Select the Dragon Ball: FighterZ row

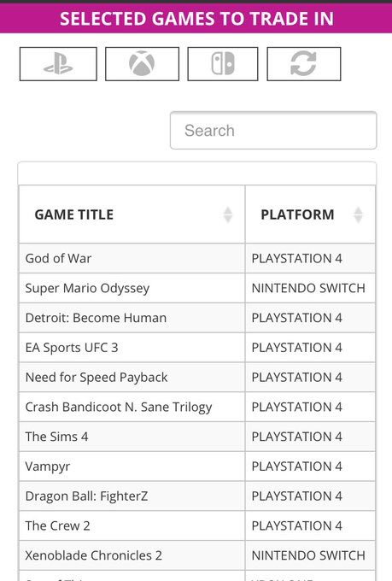pyautogui.click(x=197, y=496)
